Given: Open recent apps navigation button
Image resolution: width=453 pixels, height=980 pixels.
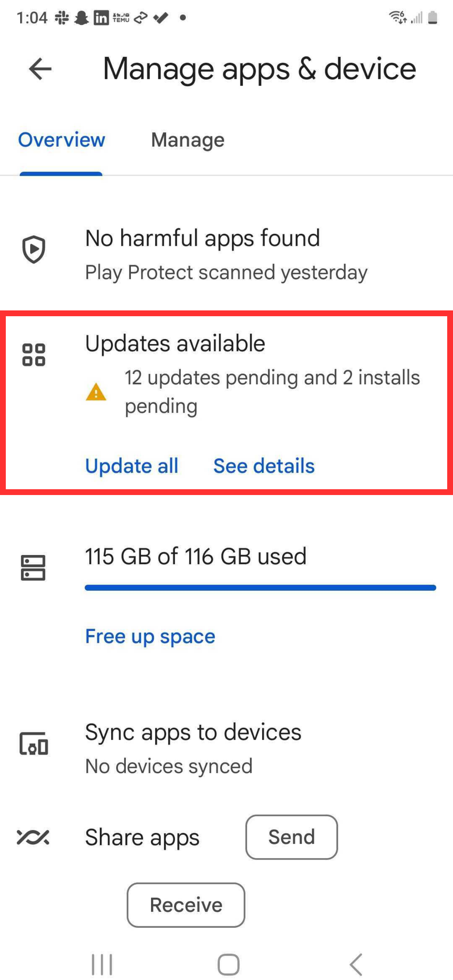Looking at the screenshot, I should [x=102, y=965].
